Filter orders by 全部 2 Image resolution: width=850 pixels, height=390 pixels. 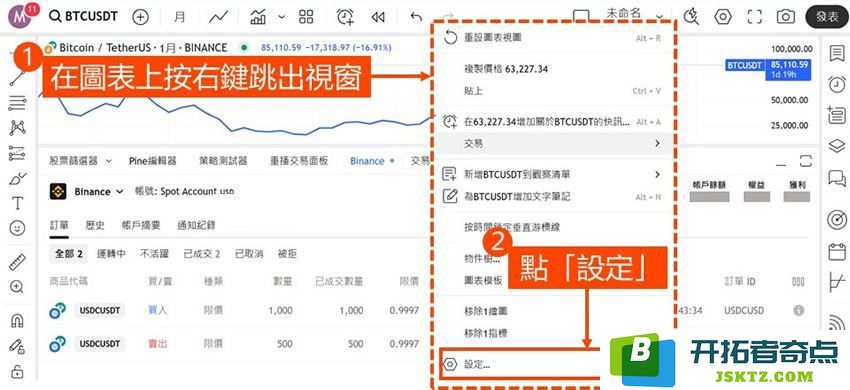68,253
